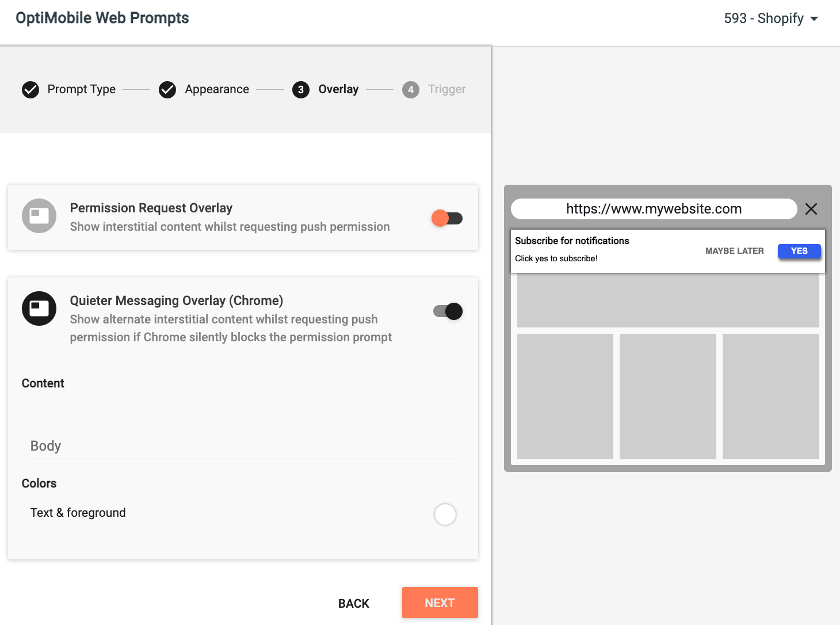This screenshot has width=840, height=625.
Task: Select the step 3 Overlay circle icon
Action: 301,90
